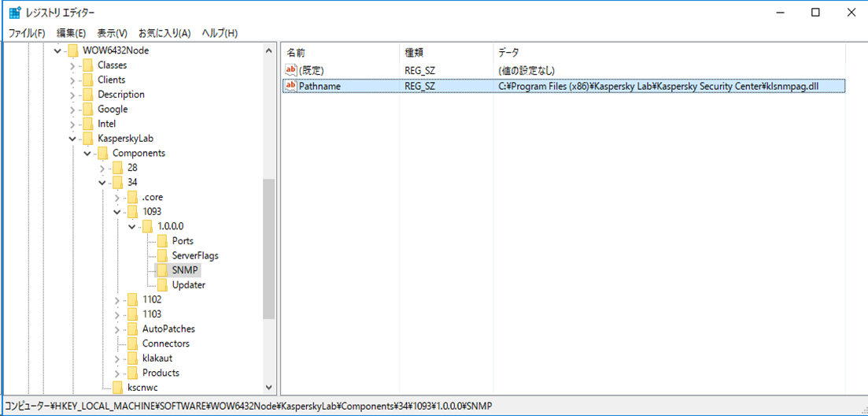Screen dimensions: 868x416
Task: Collapse the 1093 key chevron
Action: (116, 212)
